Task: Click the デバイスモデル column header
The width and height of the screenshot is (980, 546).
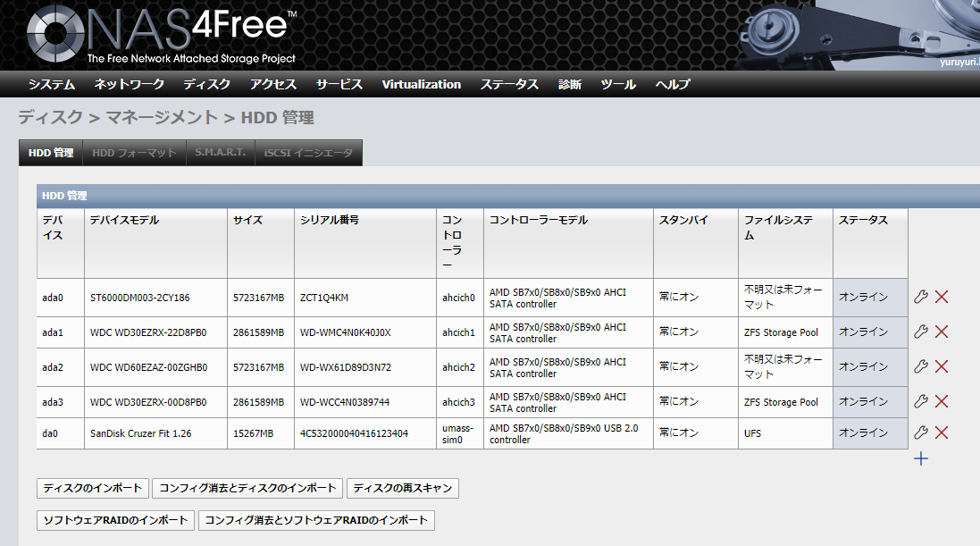Action: click(x=155, y=243)
